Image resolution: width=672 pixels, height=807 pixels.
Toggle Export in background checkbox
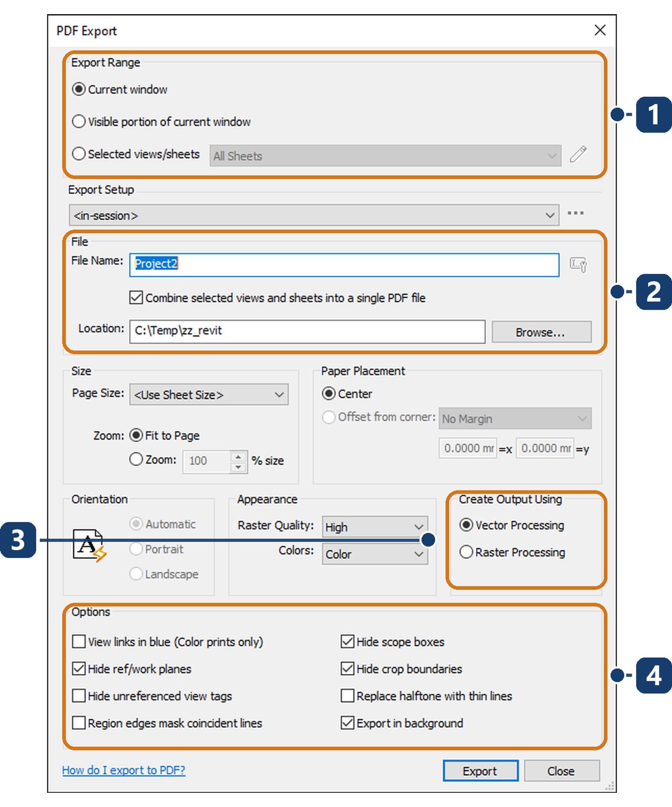[347, 723]
